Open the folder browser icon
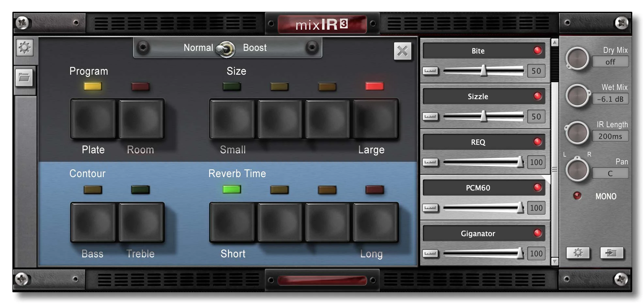 (24, 78)
